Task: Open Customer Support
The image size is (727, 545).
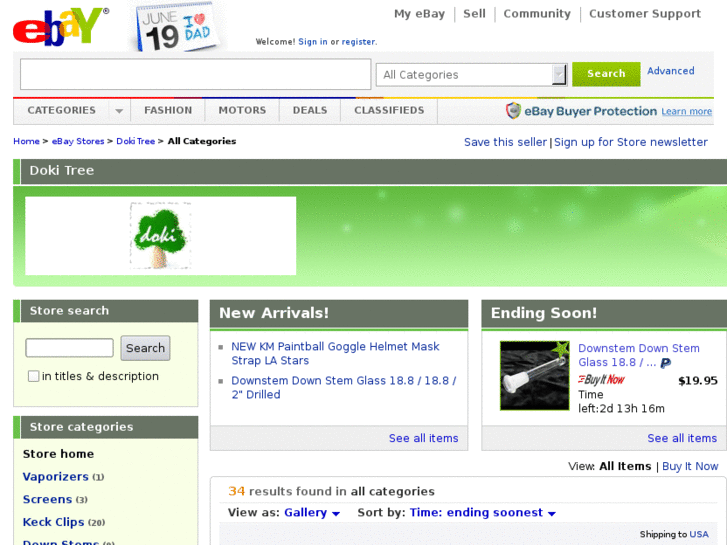Action: pyautogui.click(x=645, y=14)
